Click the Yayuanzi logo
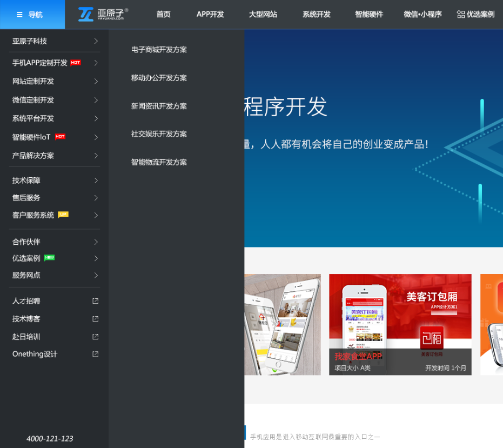 click(x=103, y=14)
